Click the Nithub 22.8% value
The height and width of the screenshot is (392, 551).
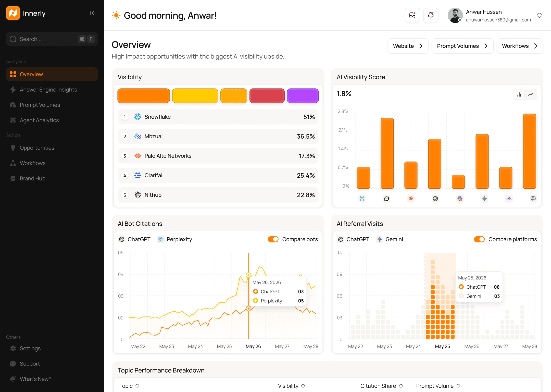coord(306,195)
